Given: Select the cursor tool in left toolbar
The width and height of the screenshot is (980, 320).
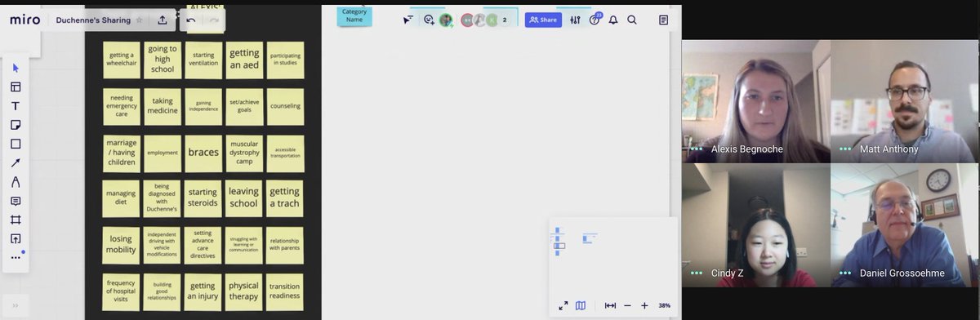Looking at the screenshot, I should 16,68.
